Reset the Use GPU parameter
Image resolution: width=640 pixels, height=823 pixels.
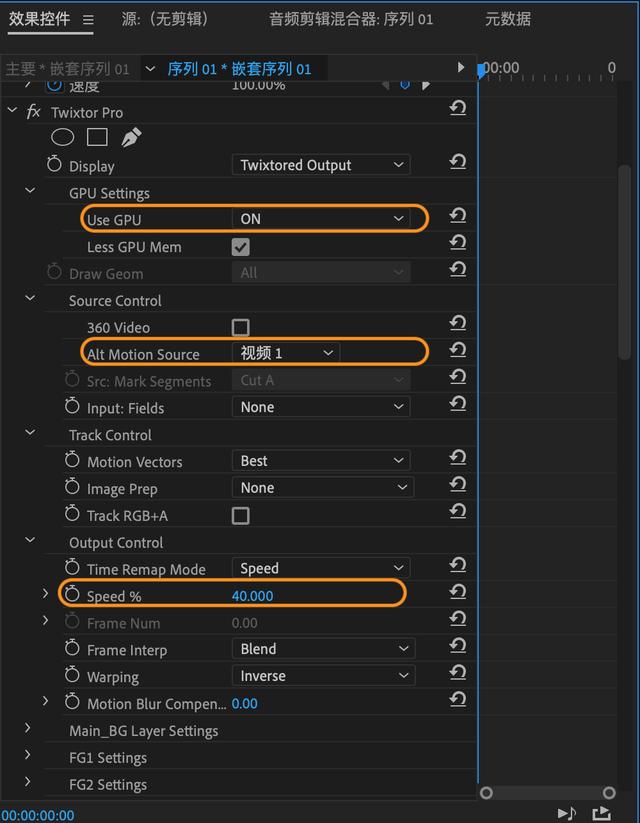tap(458, 215)
